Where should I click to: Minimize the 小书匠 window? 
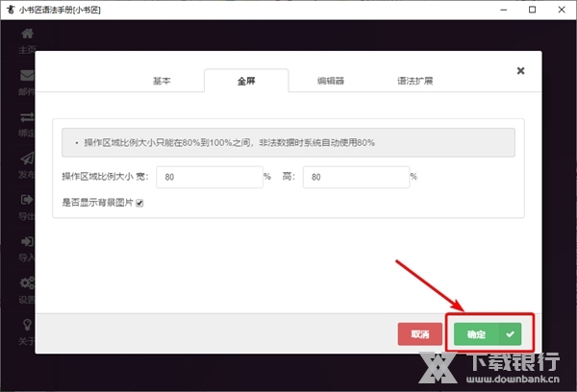503,10
